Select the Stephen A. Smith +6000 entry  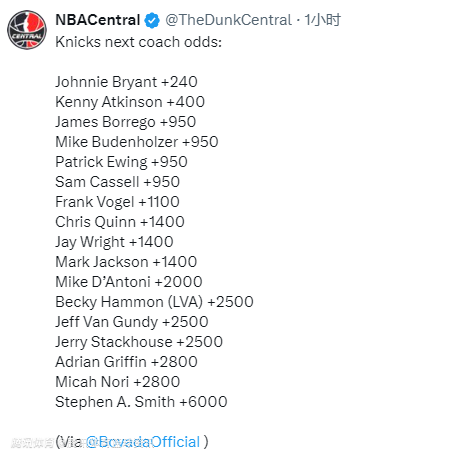[141, 402]
